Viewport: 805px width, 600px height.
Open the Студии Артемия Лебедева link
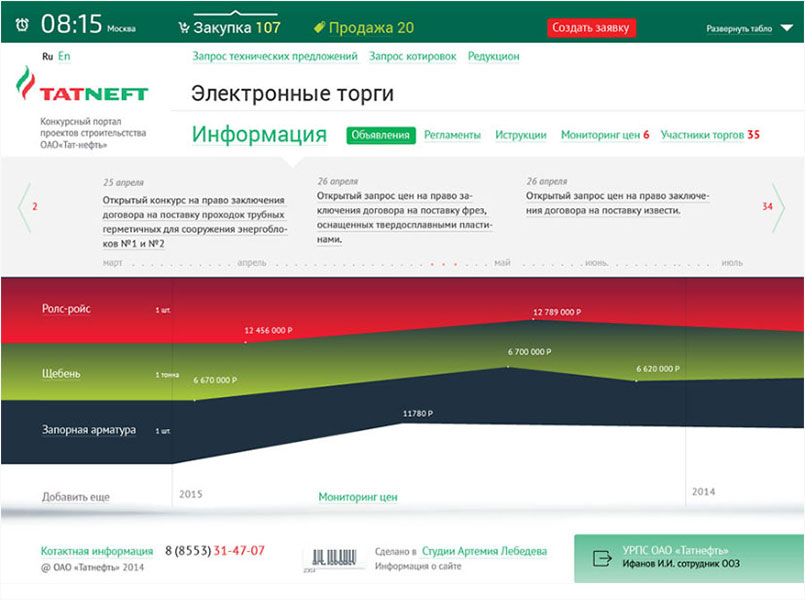coord(484,551)
